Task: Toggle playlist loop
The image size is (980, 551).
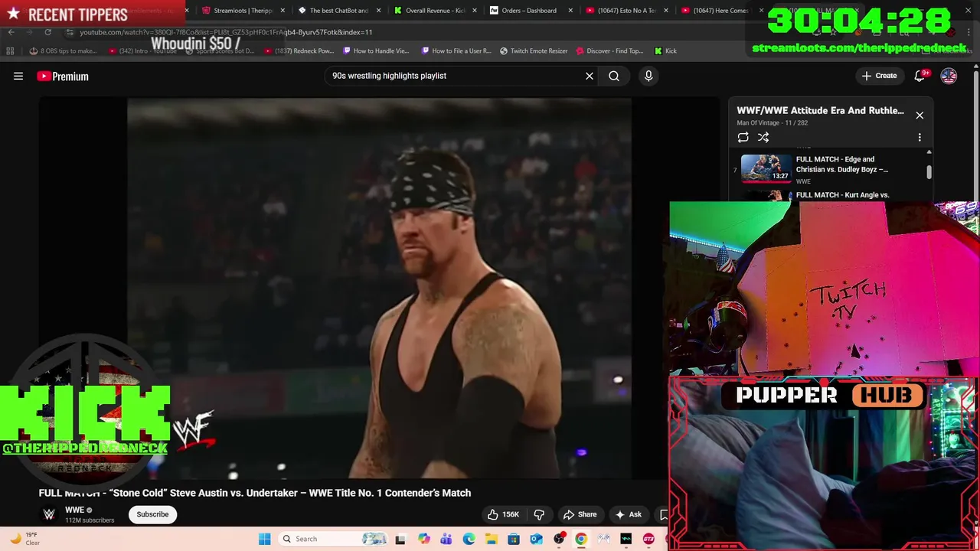Action: [743, 137]
